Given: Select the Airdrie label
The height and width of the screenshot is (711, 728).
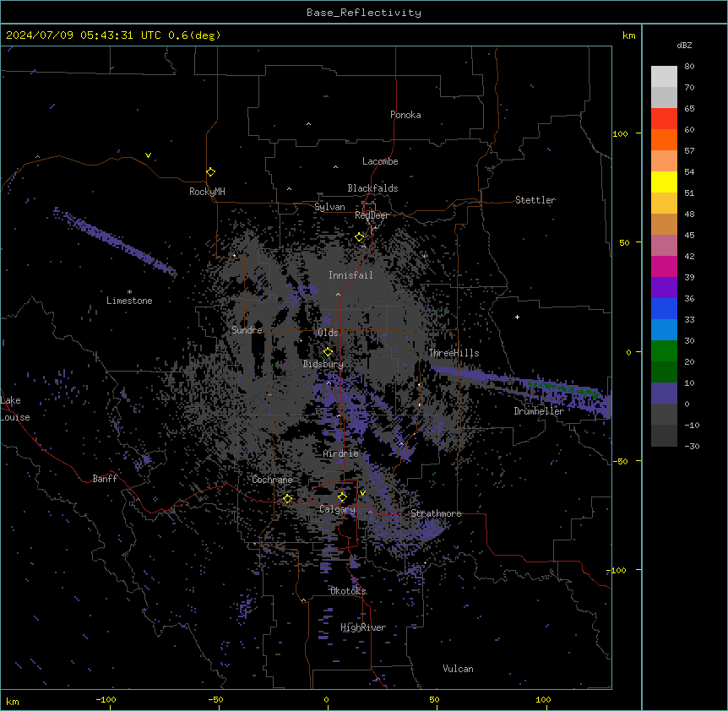Looking at the screenshot, I should [x=341, y=453].
